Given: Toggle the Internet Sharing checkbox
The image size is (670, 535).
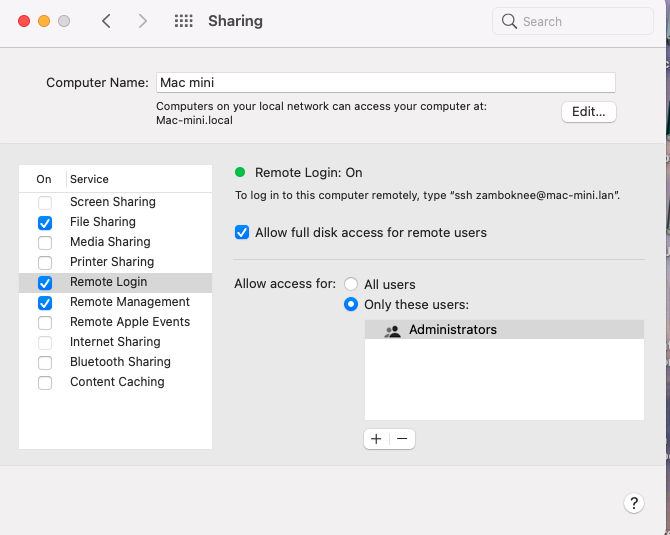Looking at the screenshot, I should coord(45,343).
